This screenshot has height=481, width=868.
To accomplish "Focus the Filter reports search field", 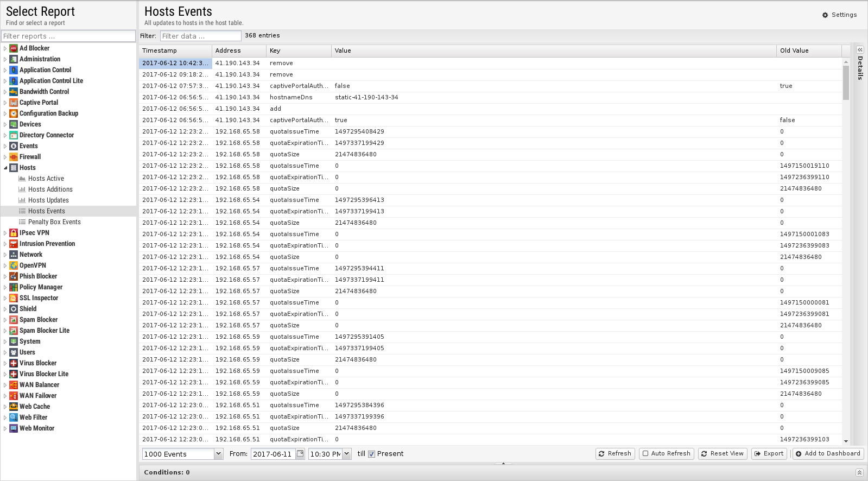I will (x=68, y=36).
